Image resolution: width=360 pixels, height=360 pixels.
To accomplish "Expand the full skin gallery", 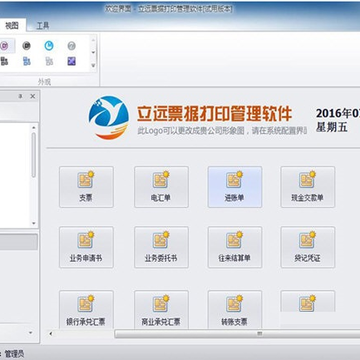I will point(93,65).
